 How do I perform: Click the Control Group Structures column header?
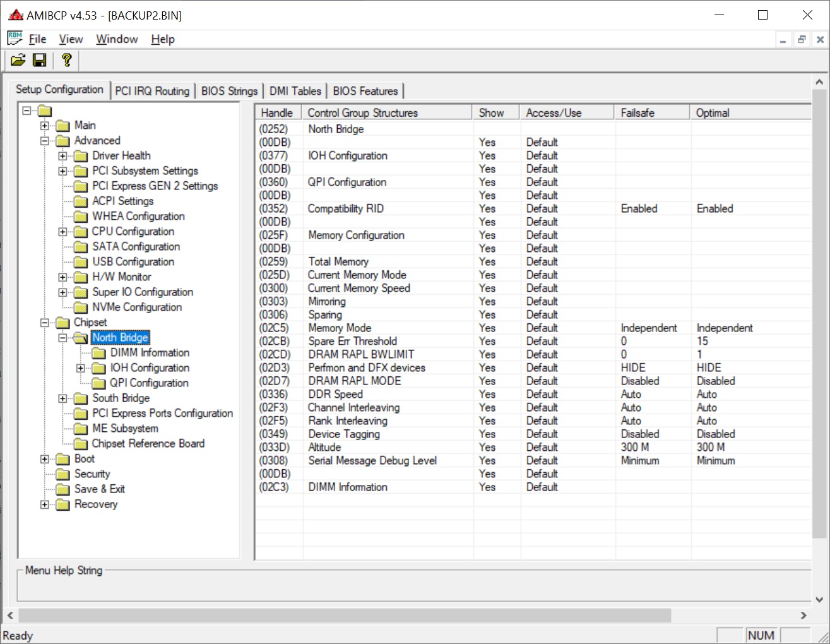388,112
